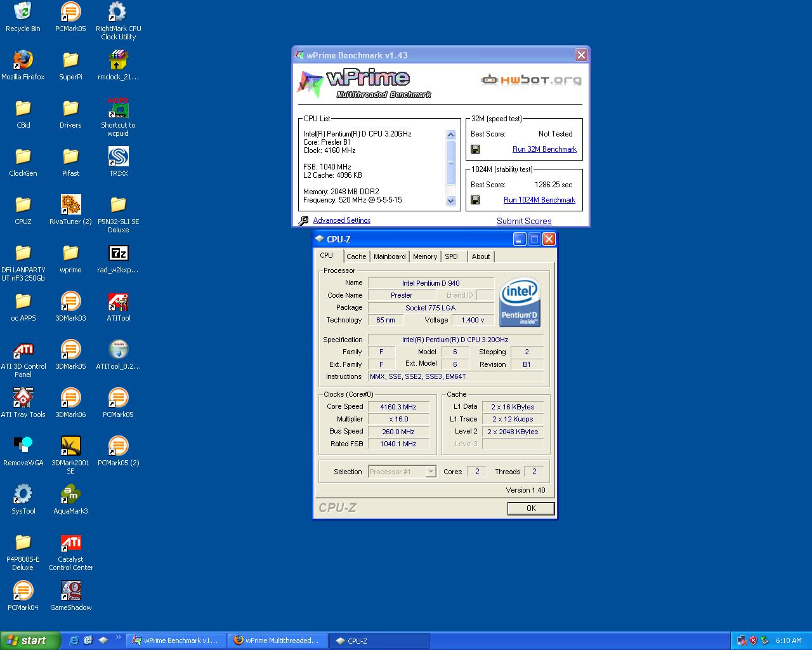Screen dimensions: 812x650
Task: Click the 1024M save floppy icon in wPrime
Action: pos(475,200)
